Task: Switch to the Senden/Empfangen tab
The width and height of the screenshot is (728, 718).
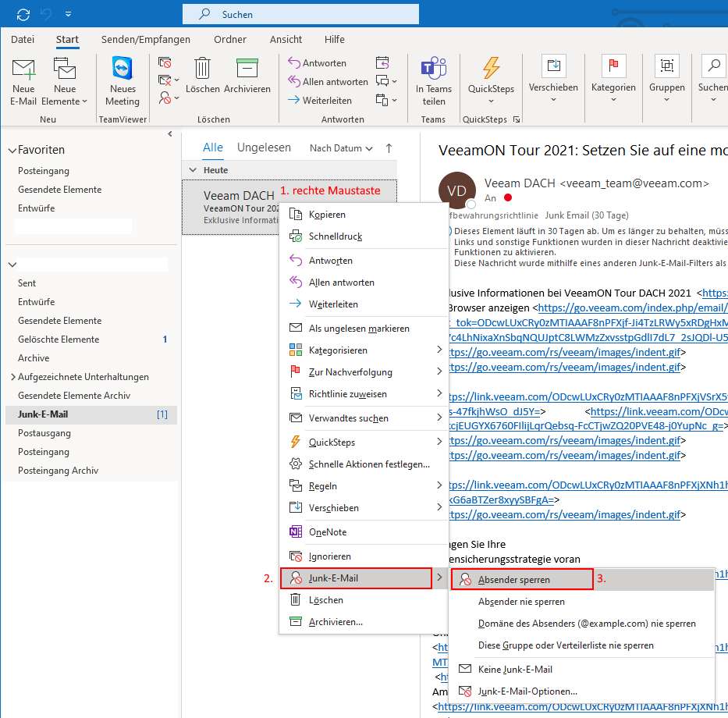Action: tap(146, 40)
